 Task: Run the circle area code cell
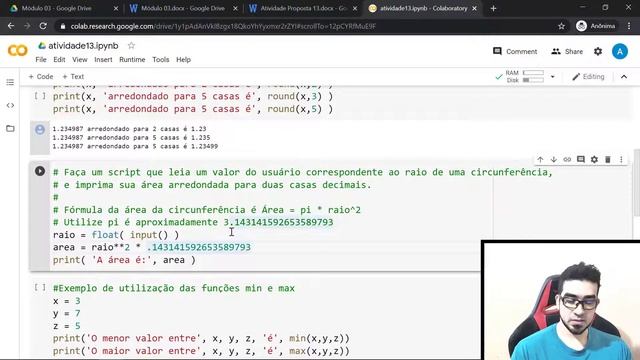coord(40,171)
